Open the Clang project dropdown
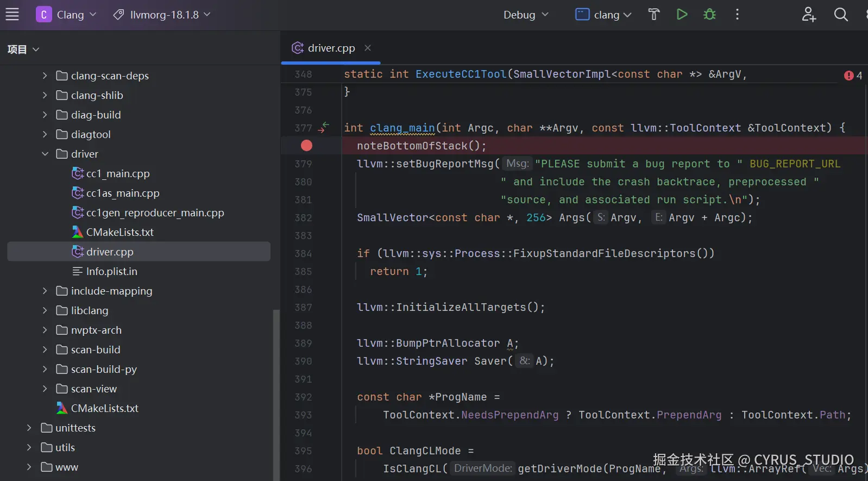The width and height of the screenshot is (868, 481). point(66,15)
